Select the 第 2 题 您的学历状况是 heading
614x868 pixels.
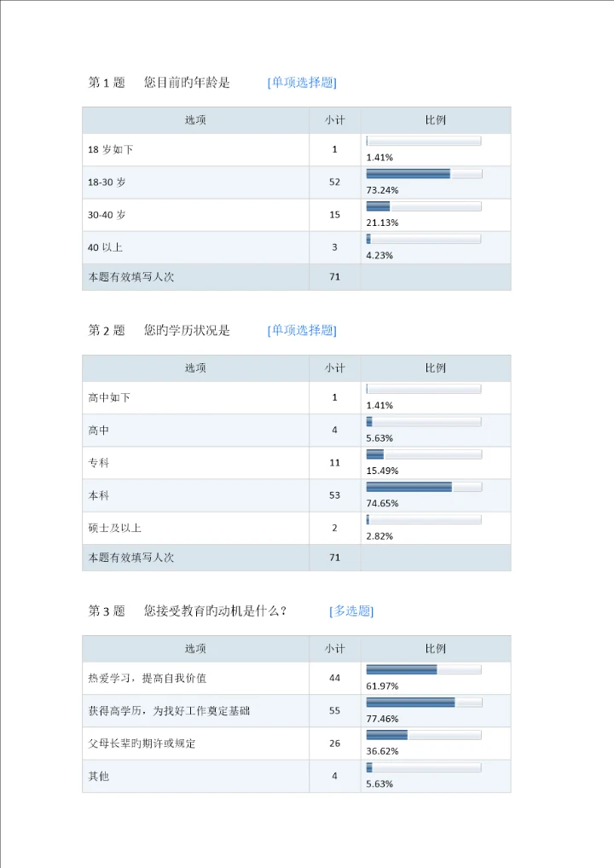pos(159,331)
